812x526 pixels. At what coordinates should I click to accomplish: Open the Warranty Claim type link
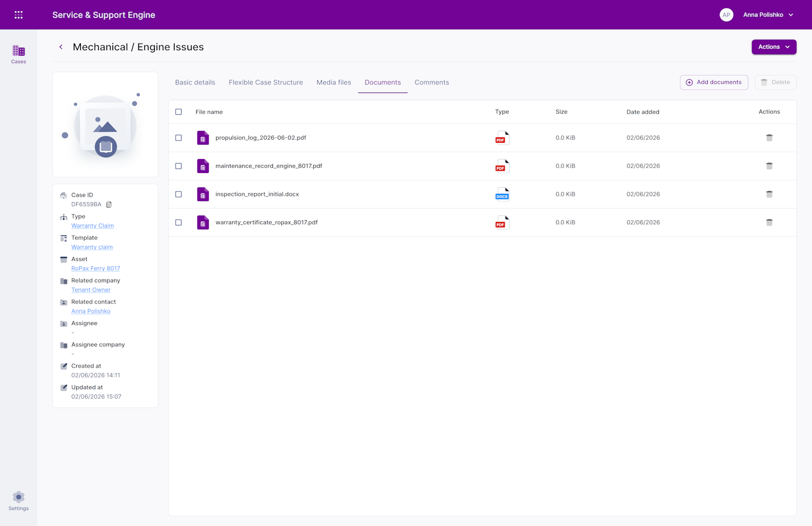tap(93, 226)
